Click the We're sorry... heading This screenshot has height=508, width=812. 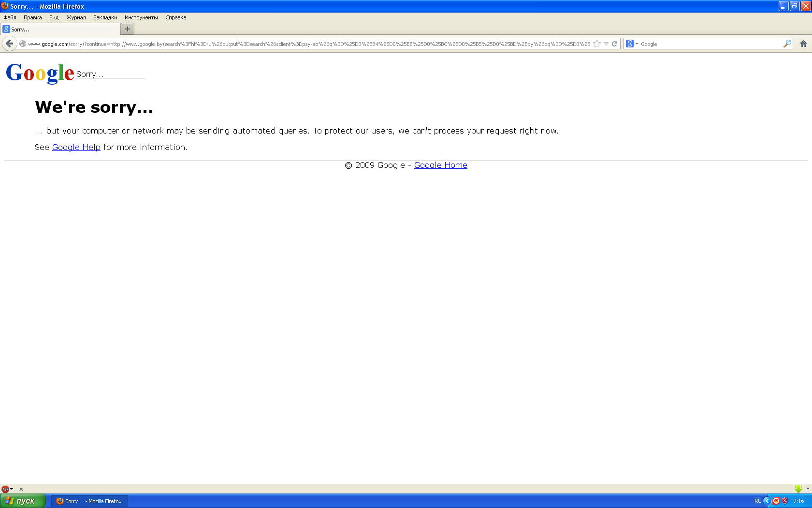pyautogui.click(x=94, y=107)
